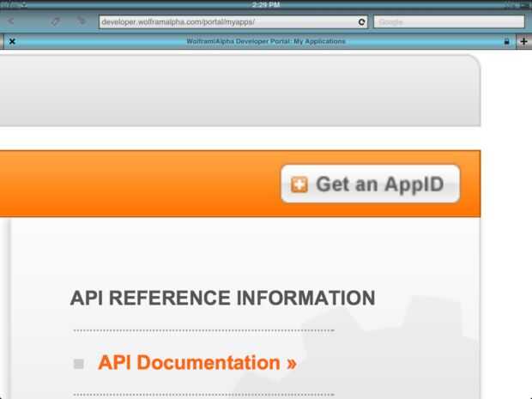Image resolution: width=532 pixels, height=399 pixels.
Task: Tap the icon between back and forward arrows
Action: (x=55, y=21)
